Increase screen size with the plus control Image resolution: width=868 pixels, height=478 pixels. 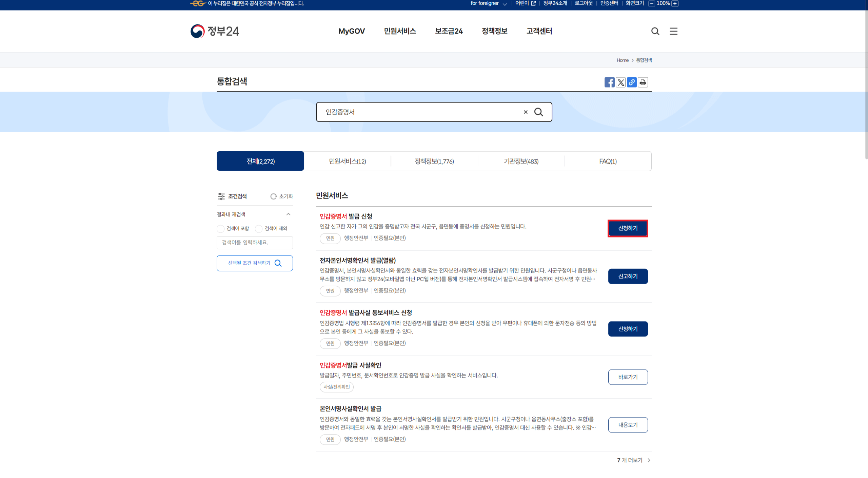click(x=675, y=3)
